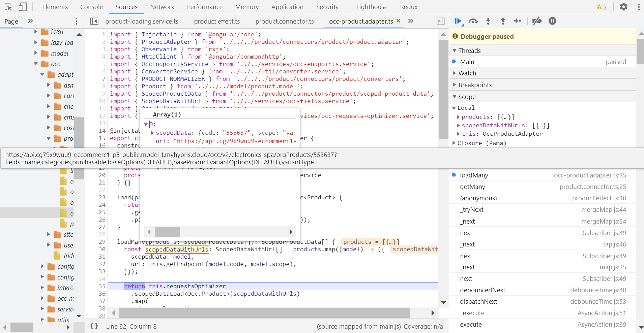Step out of current function
644x333 pixels.
tap(503, 21)
